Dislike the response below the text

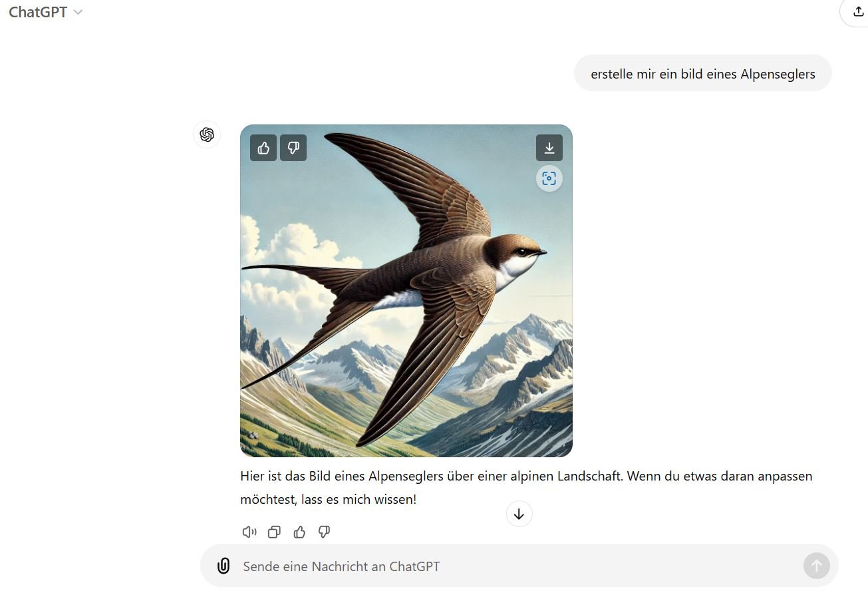pos(325,532)
